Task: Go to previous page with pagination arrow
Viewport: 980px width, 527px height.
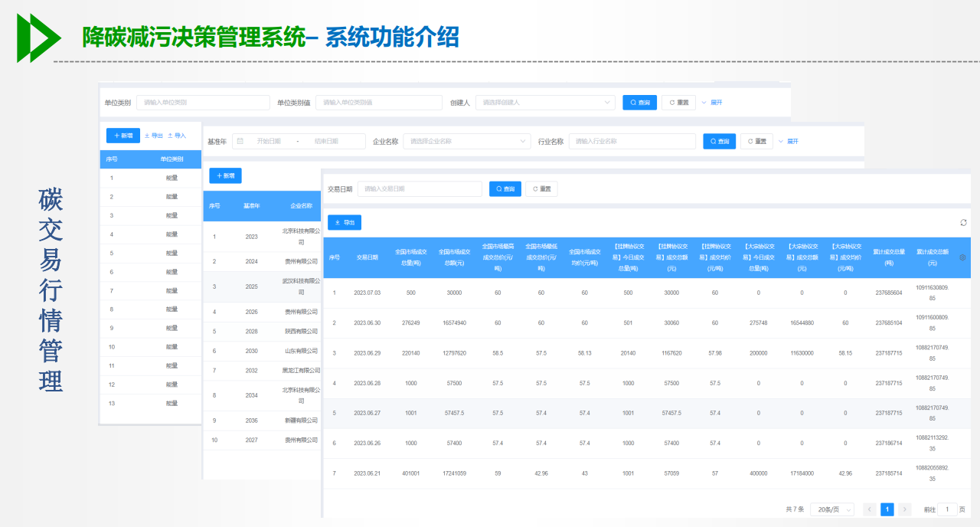Action: click(x=870, y=509)
